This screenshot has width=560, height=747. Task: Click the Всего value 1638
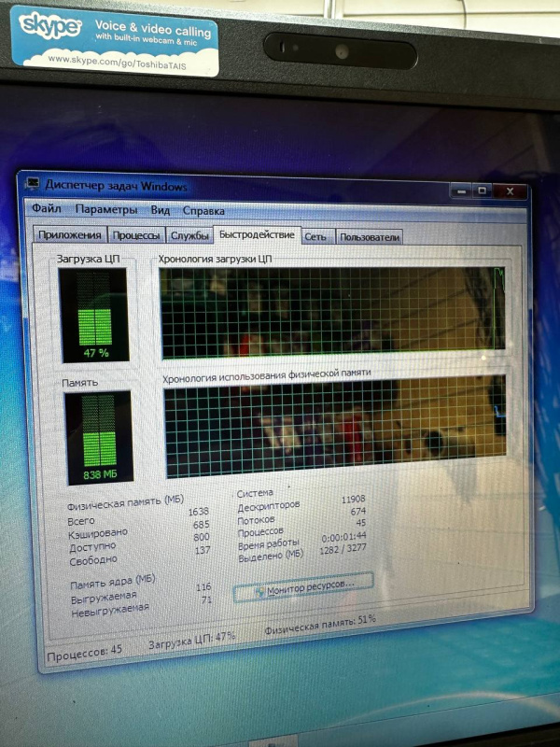click(199, 511)
